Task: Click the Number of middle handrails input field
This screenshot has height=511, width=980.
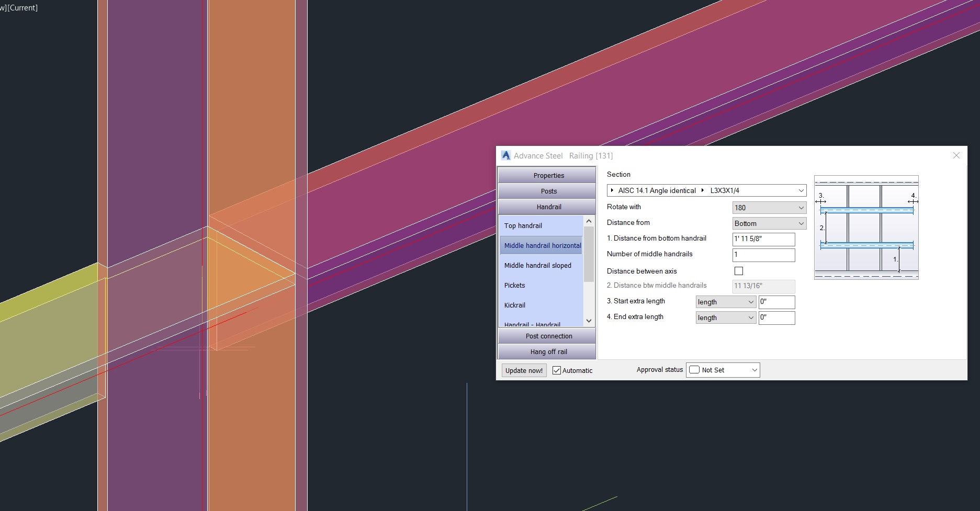Action: point(763,255)
